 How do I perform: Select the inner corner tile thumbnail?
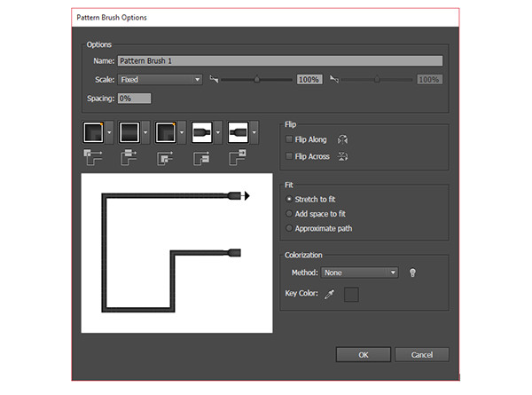tap(166, 132)
